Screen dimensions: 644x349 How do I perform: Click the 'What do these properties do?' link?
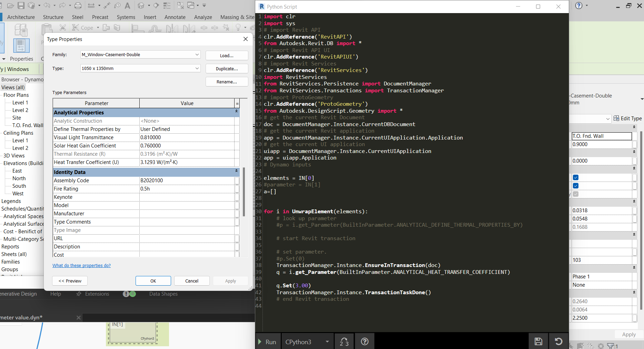coord(81,265)
